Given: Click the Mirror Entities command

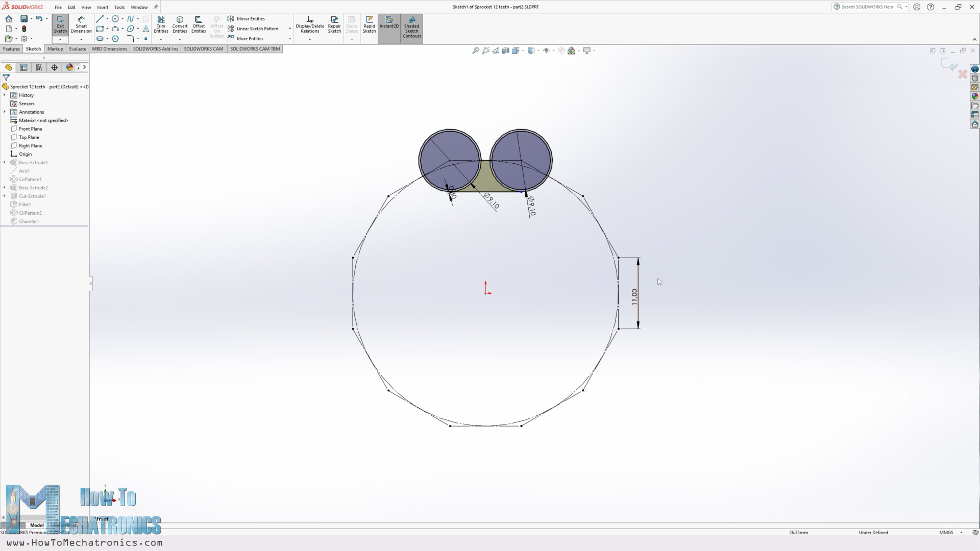Looking at the screenshot, I should [250, 19].
